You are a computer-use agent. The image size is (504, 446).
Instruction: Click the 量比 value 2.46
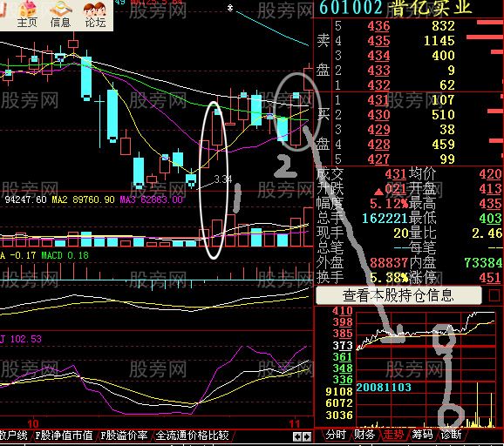click(487, 233)
